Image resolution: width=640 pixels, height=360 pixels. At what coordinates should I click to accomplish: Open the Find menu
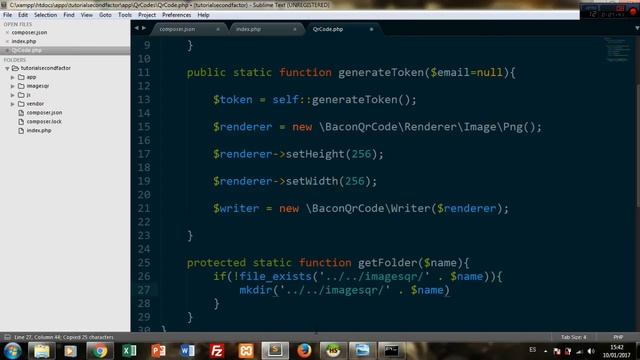(69, 15)
